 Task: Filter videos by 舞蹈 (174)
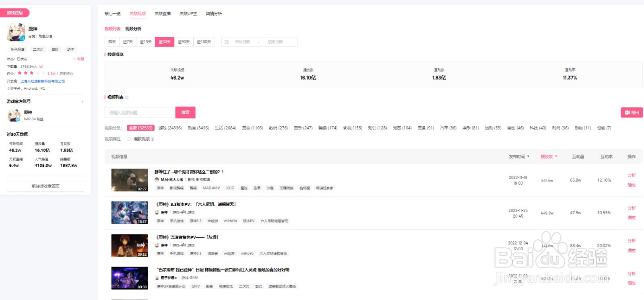(x=328, y=128)
